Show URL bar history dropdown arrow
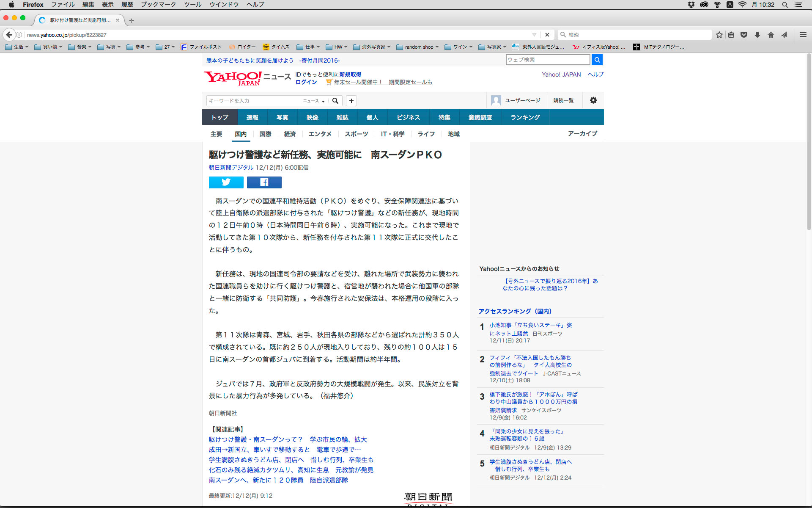Screen dimensions: 812x508 (x=534, y=35)
